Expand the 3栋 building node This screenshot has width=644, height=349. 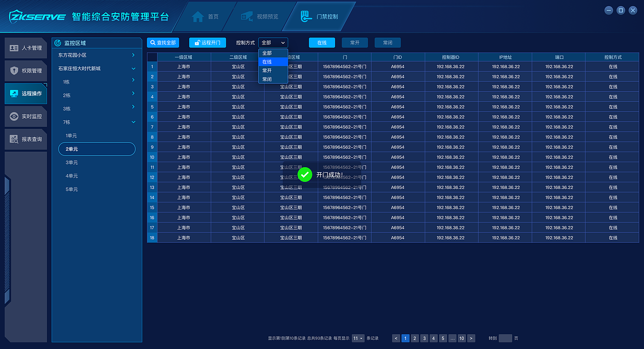tap(133, 107)
